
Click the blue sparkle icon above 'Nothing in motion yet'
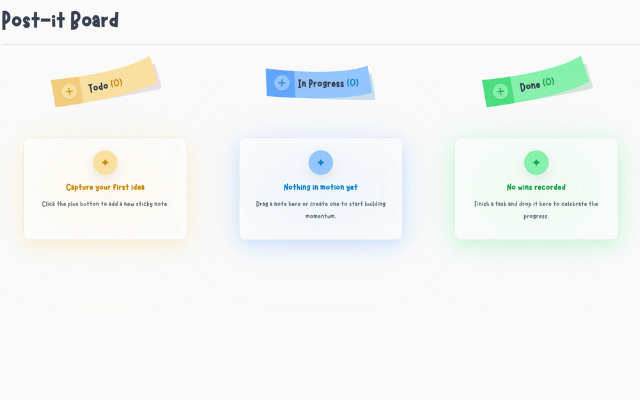[321, 162]
